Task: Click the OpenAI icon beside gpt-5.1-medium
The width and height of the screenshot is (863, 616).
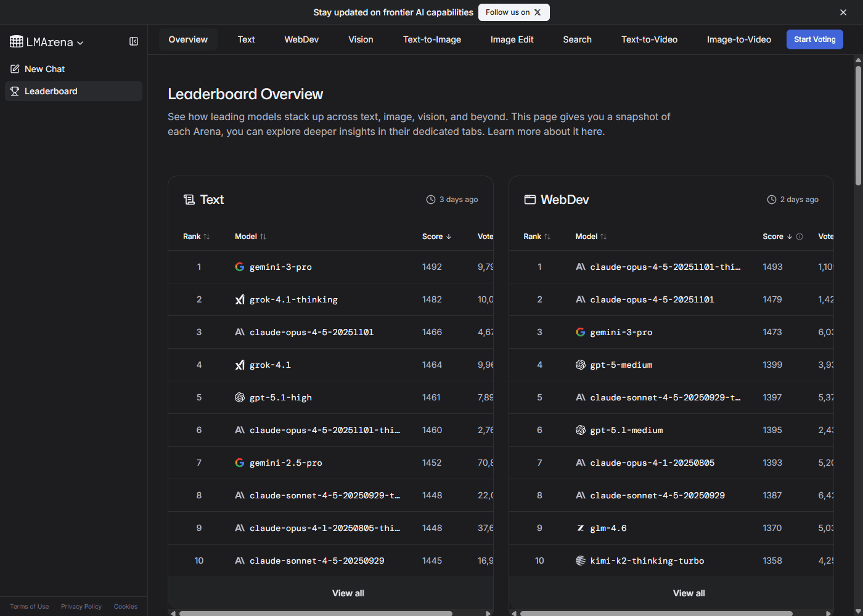Action: [x=581, y=430]
